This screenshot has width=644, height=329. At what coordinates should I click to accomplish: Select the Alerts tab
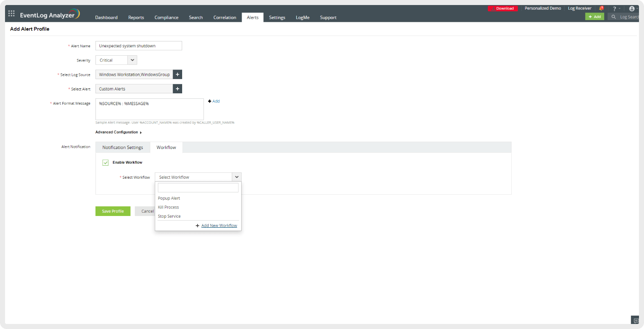click(253, 18)
